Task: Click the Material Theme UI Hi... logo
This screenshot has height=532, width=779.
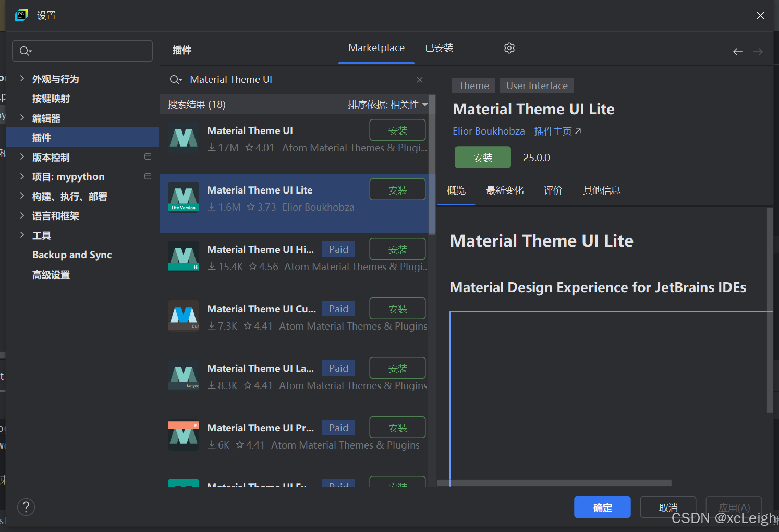Action: coord(184,257)
